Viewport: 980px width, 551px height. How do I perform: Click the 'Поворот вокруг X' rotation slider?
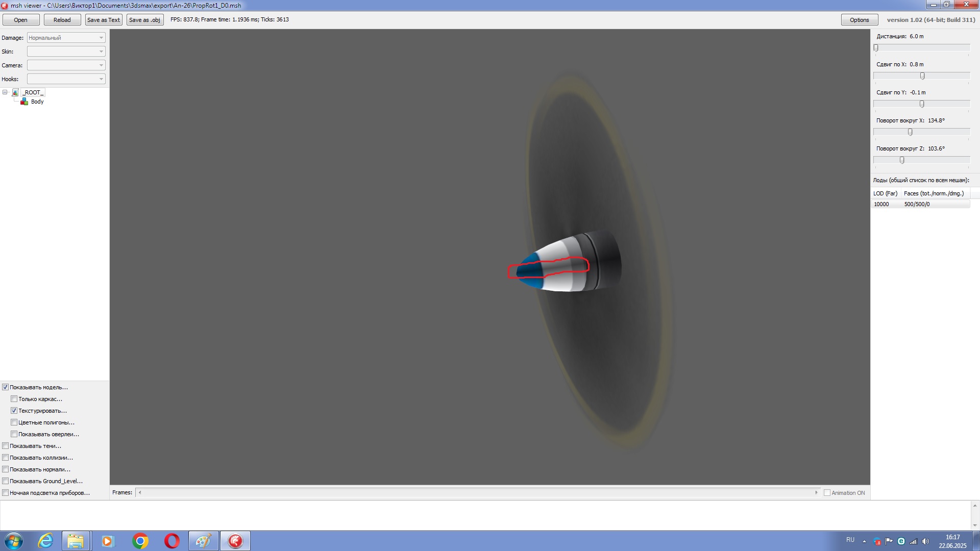(x=910, y=132)
